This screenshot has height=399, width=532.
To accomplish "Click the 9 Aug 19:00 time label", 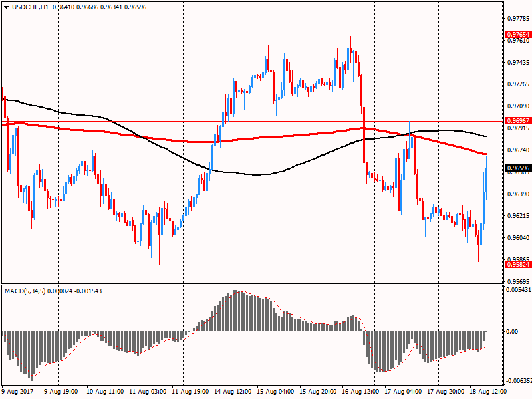I will [x=61, y=392].
